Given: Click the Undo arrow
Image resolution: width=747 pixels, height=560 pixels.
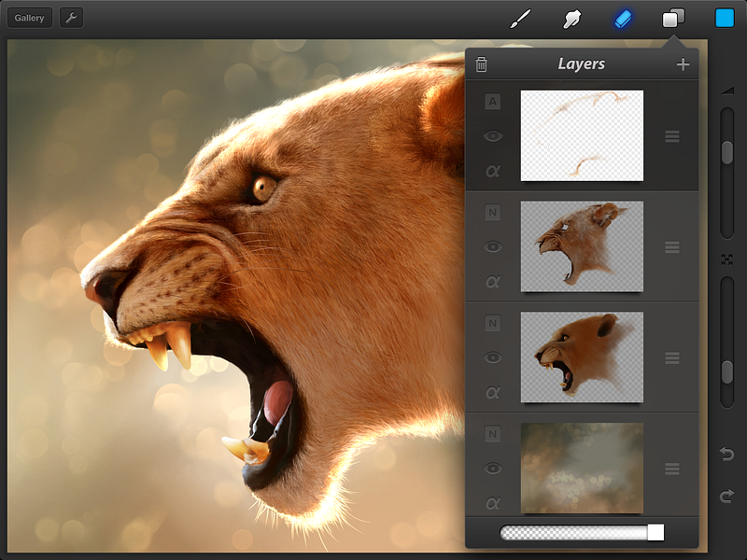Looking at the screenshot, I should pyautogui.click(x=726, y=454).
